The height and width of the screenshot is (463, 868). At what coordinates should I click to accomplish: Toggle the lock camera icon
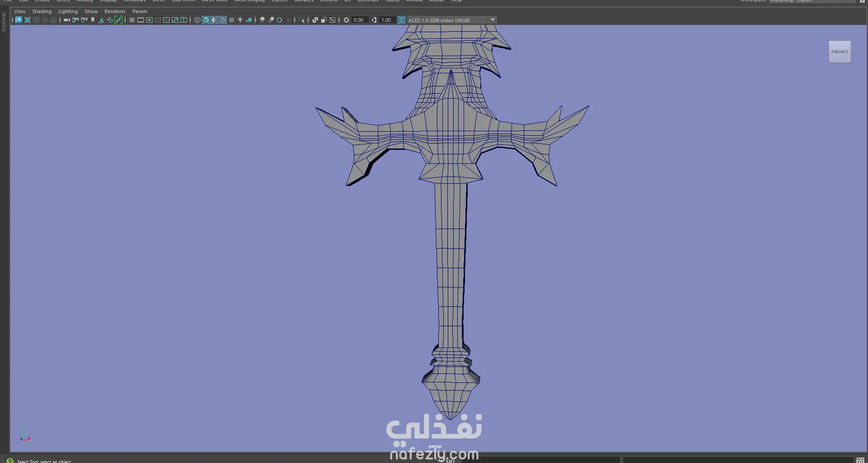75,20
